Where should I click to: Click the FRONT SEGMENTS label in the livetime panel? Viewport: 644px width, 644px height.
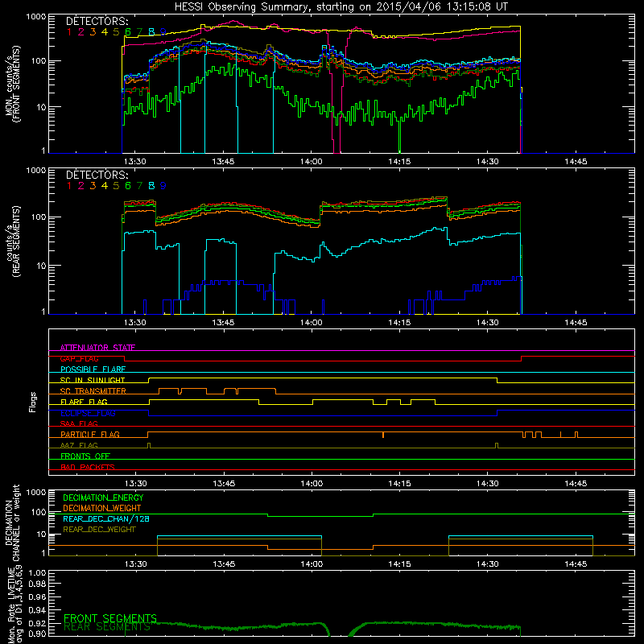110,618
